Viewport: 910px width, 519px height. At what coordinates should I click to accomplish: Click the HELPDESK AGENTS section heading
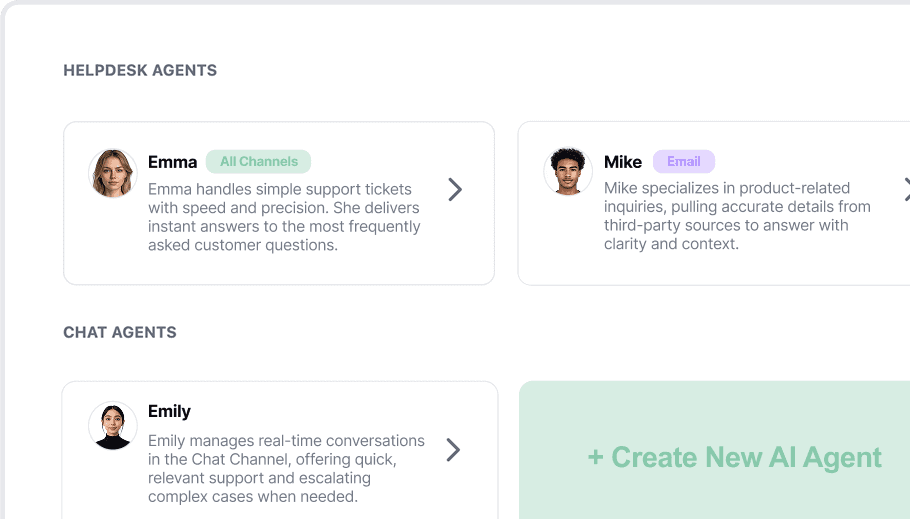[140, 70]
